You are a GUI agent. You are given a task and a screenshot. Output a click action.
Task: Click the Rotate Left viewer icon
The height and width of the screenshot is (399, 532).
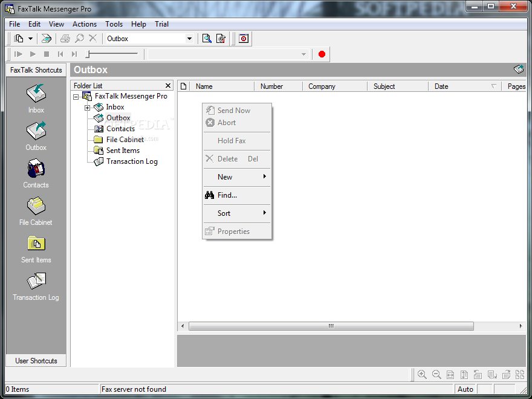478,375
